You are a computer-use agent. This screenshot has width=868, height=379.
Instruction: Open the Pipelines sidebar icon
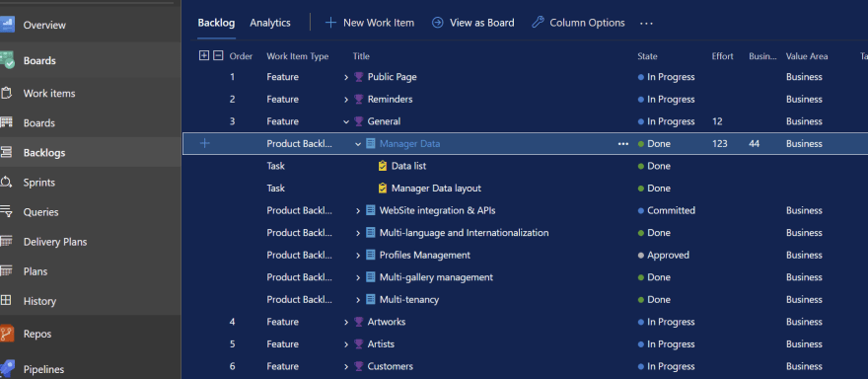pyautogui.click(x=6, y=369)
